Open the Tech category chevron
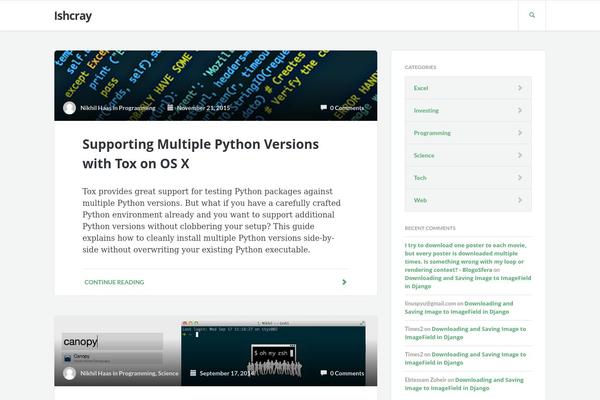Image resolution: width=600 pixels, height=400 pixels. pos(520,178)
